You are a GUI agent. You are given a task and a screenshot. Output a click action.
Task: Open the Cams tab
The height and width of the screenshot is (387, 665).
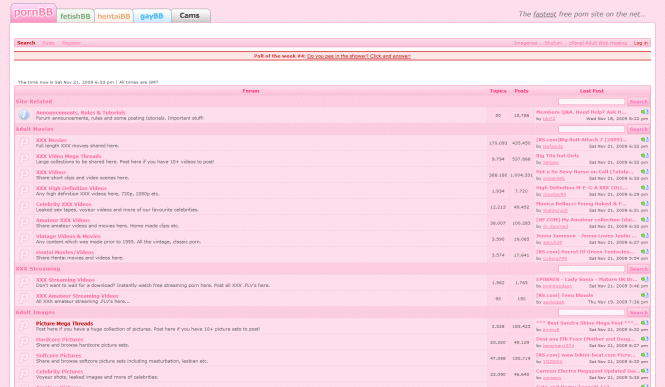click(x=191, y=16)
